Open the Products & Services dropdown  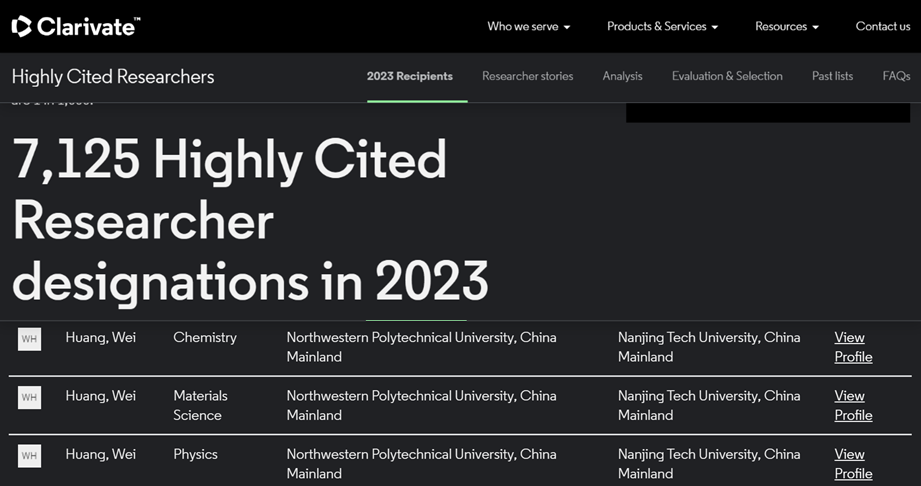pyautogui.click(x=662, y=27)
